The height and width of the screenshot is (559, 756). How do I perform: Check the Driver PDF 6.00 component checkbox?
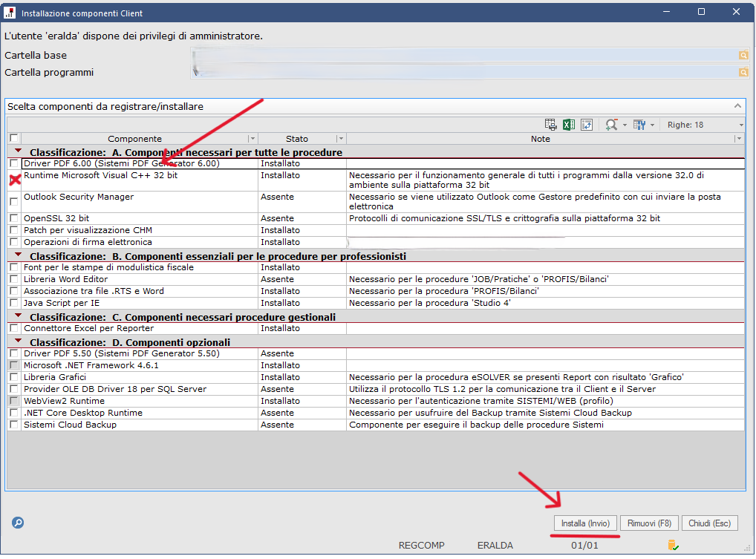coord(14,163)
